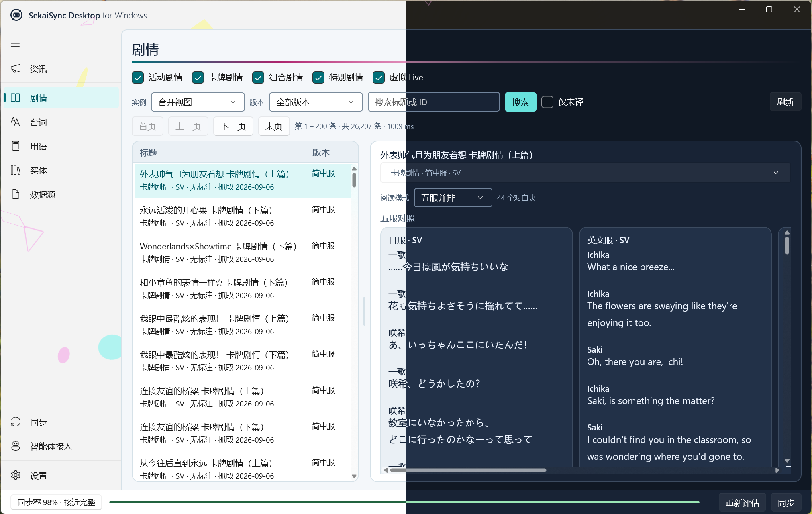Go to 下一页 next page

(x=233, y=126)
